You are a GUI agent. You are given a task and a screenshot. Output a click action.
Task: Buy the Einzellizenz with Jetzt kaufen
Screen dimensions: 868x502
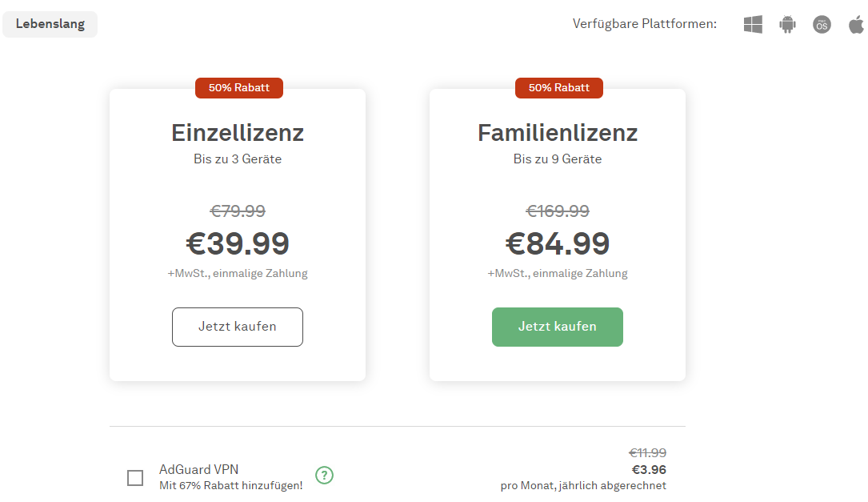coord(238,327)
